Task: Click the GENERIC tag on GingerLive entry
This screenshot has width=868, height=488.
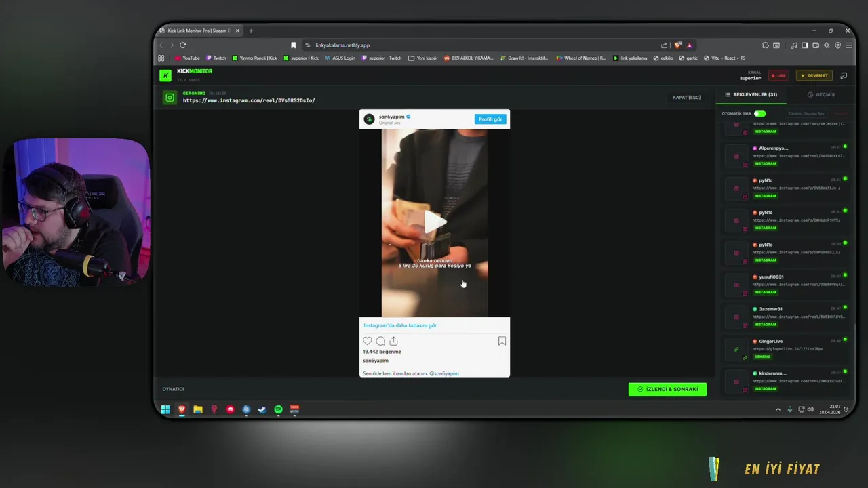Action: [x=762, y=357]
